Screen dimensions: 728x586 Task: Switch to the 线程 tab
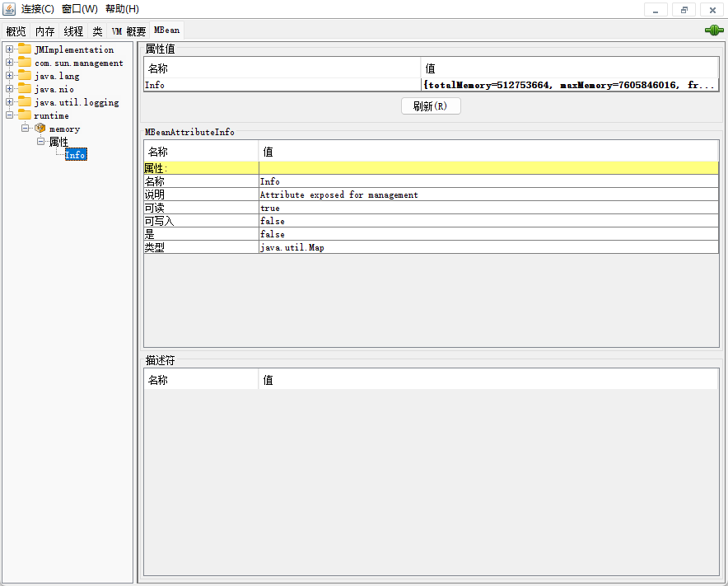click(73, 31)
